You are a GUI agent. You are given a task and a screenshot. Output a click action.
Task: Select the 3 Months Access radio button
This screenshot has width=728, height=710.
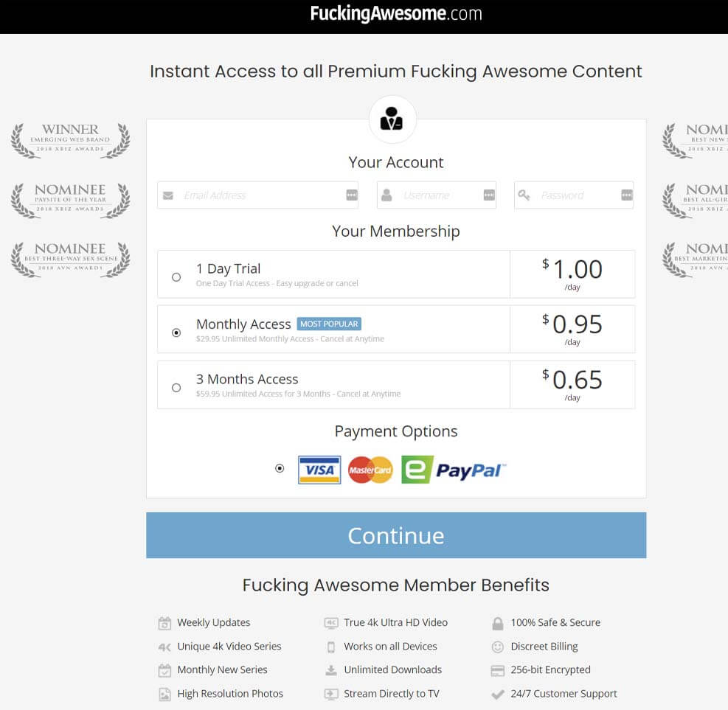[176, 388]
